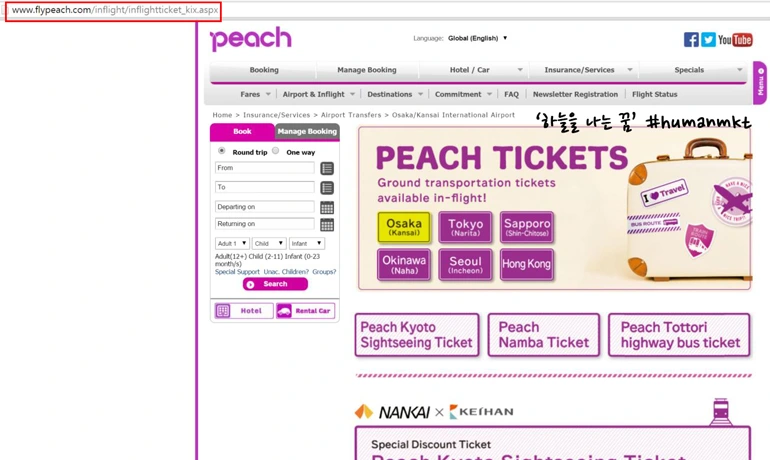Click the To input field
The width and height of the screenshot is (770, 460).
[265, 187]
